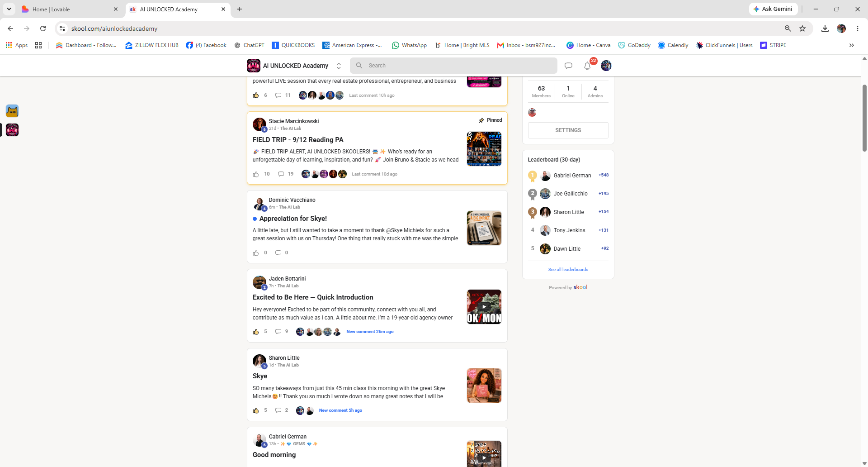This screenshot has width=868, height=467.
Task: Open the Home - Canva bookmark
Action: (588, 45)
